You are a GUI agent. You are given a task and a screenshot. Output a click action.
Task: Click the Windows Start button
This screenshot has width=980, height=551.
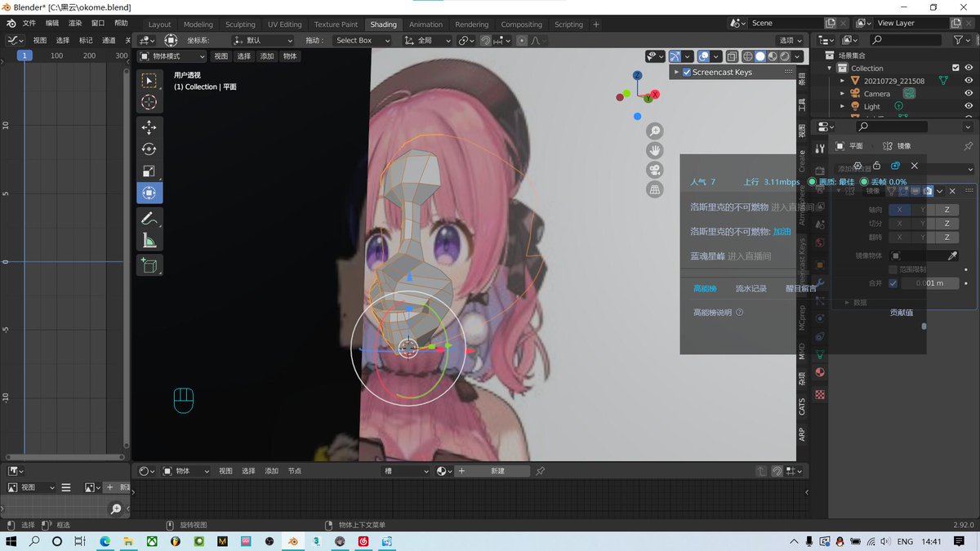(11, 541)
